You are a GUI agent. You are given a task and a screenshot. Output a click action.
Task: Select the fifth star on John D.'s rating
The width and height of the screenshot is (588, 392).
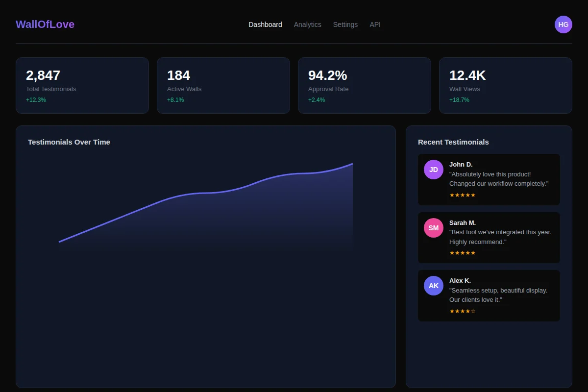coord(473,195)
